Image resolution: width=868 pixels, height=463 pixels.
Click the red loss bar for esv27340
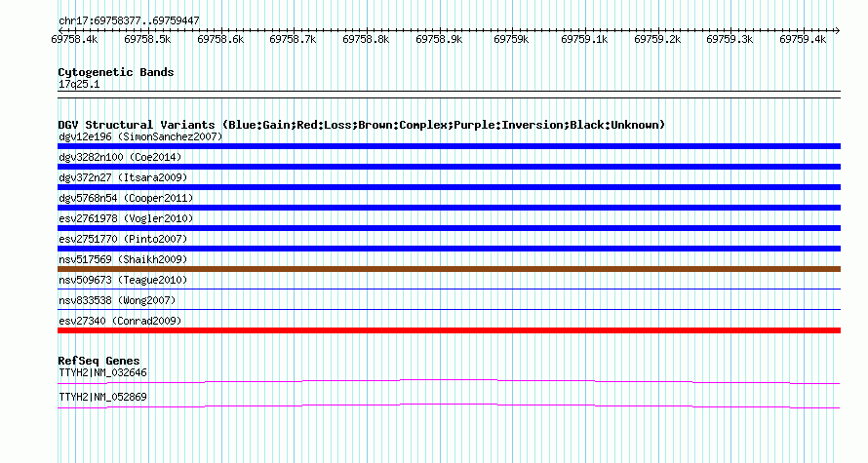pyautogui.click(x=449, y=330)
